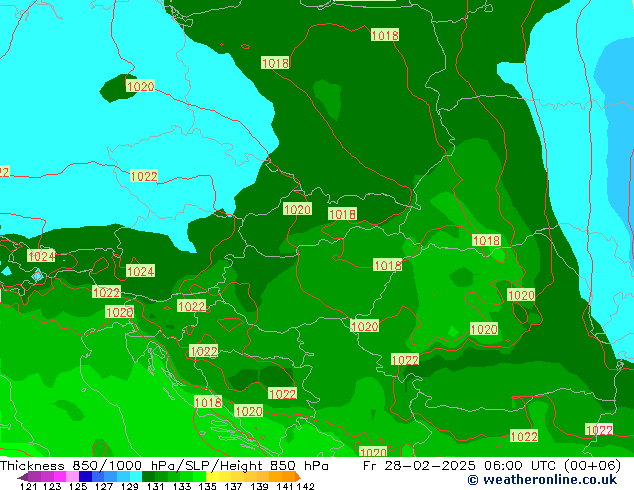Open the weatheronline.co.uk copyright link
This screenshot has width=634, height=490.
coord(542,480)
